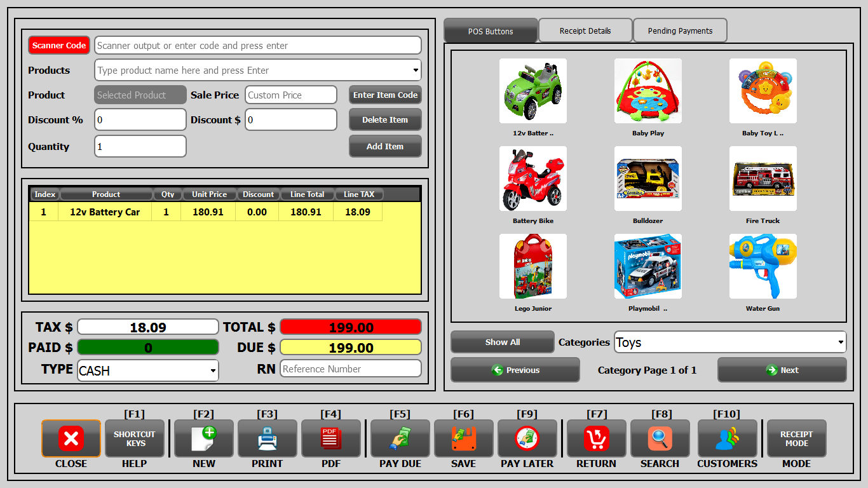Open the Customers panel
The height and width of the screenshot is (488, 868).
coord(727,438)
